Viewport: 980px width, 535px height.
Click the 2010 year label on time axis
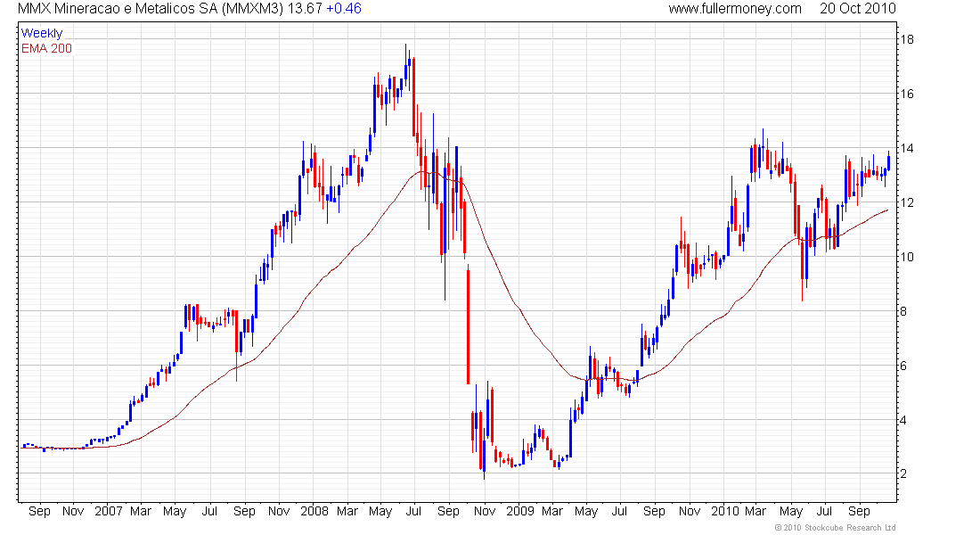tap(725, 511)
